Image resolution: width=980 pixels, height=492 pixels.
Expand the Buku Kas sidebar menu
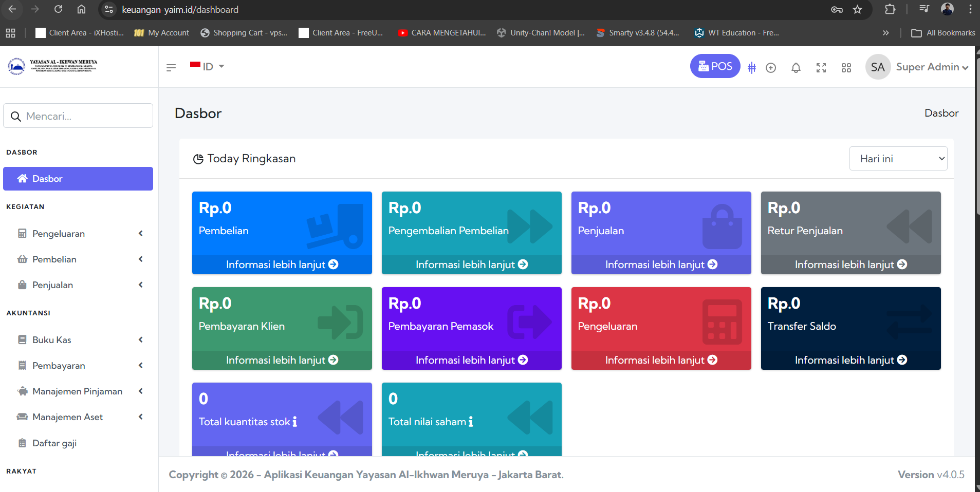[80, 340]
